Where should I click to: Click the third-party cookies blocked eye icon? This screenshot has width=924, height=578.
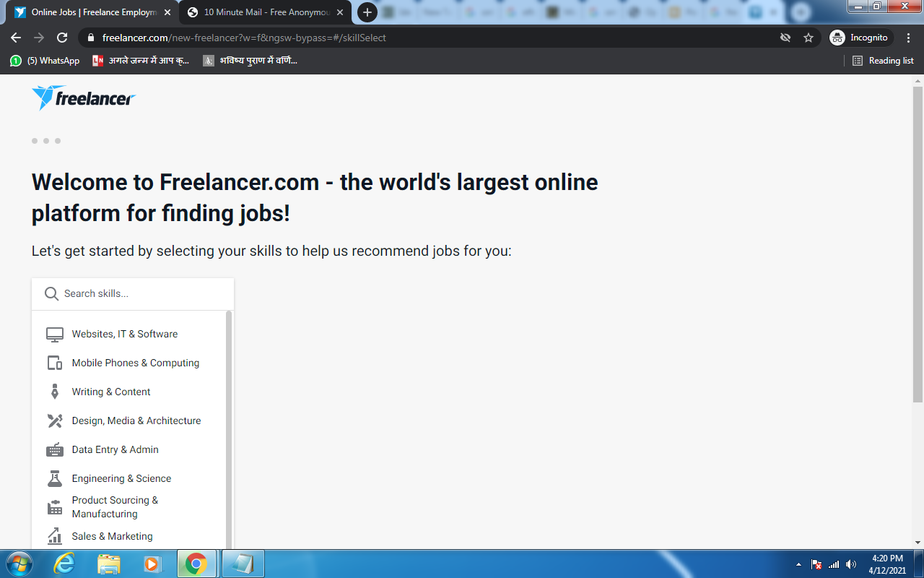coord(785,38)
